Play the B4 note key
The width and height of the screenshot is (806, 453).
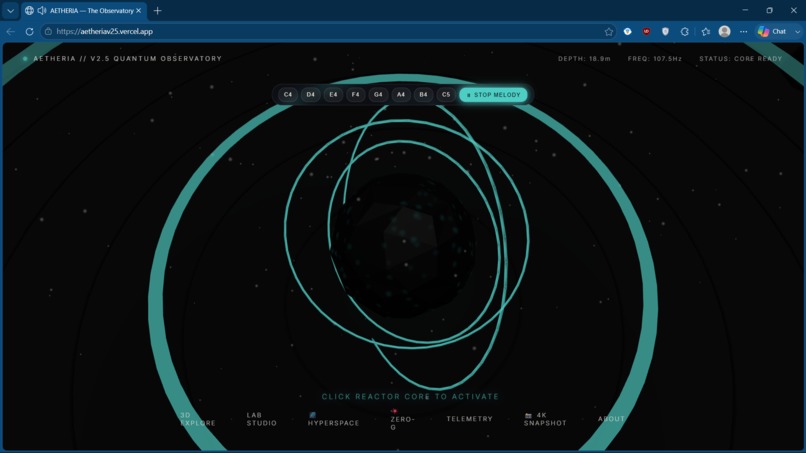[x=423, y=95]
